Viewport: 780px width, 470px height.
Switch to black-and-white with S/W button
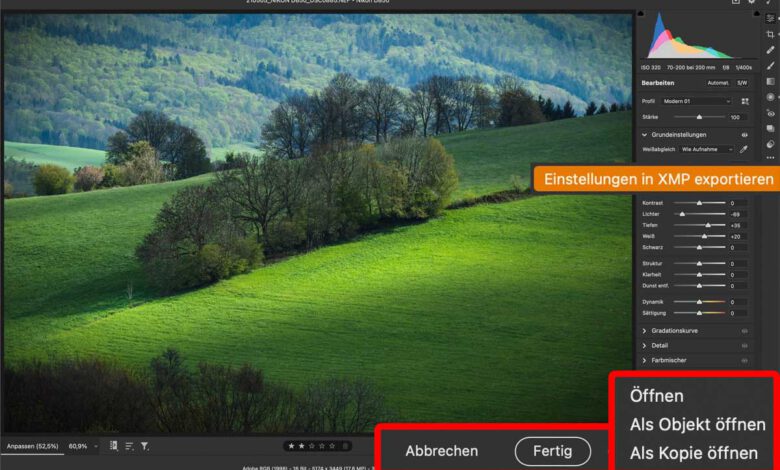[x=742, y=83]
